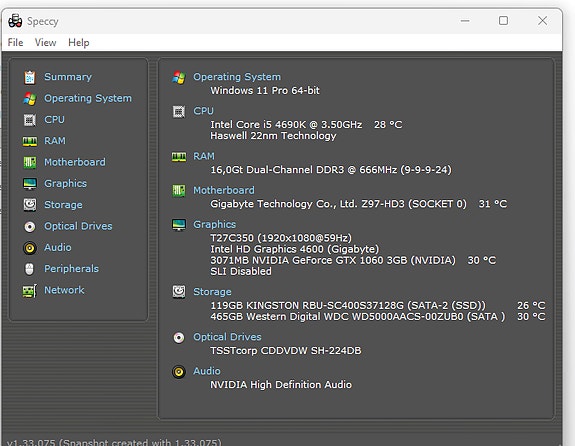Screen dimensions: 575x446
Task: Open the Help menu
Action: coord(78,43)
